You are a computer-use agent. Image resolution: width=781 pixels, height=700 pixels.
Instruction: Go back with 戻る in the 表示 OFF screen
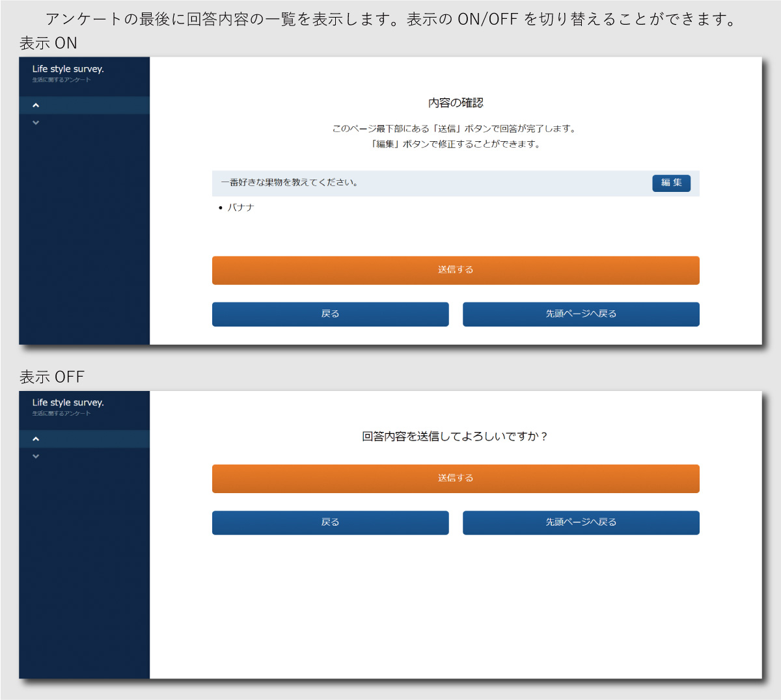pyautogui.click(x=330, y=522)
